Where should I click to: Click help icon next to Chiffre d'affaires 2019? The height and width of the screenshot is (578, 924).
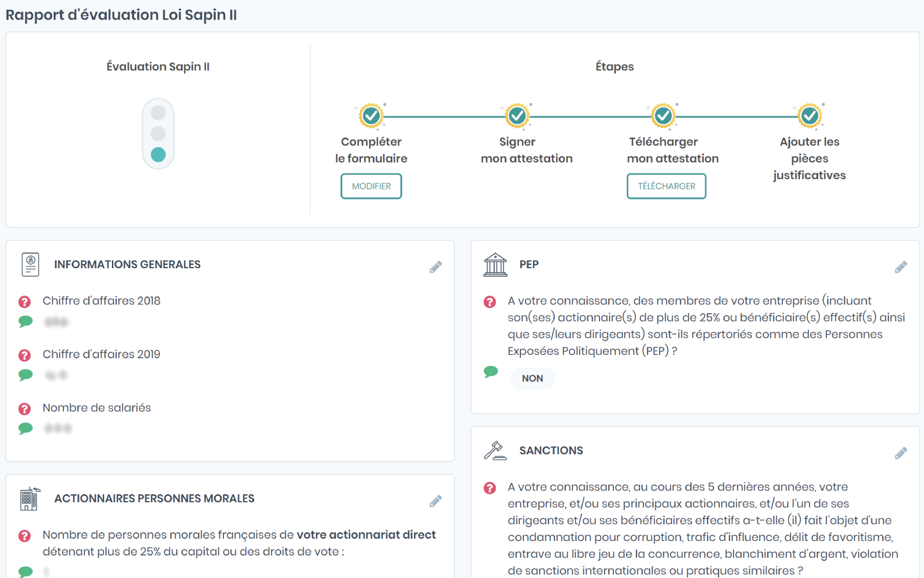coord(25,355)
